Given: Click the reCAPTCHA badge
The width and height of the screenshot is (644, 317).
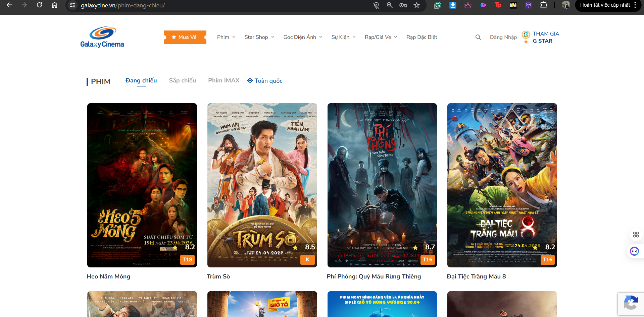Looking at the screenshot, I should pos(631,304).
